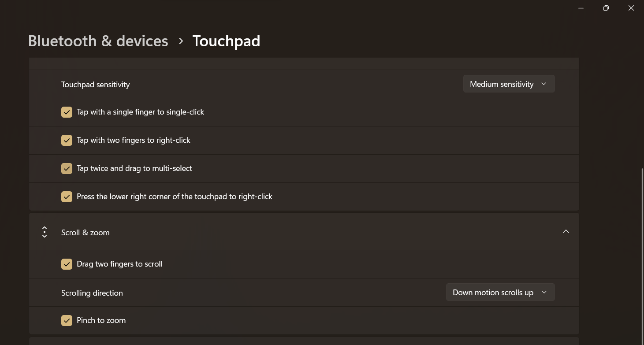The height and width of the screenshot is (345, 644).
Task: Disable drag two fingers to scroll
Action: point(67,264)
